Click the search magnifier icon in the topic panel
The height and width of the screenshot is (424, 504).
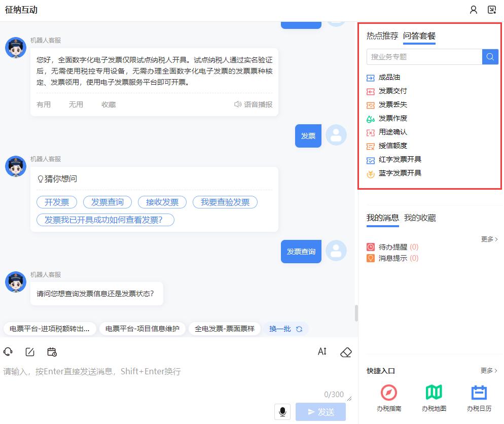490,57
